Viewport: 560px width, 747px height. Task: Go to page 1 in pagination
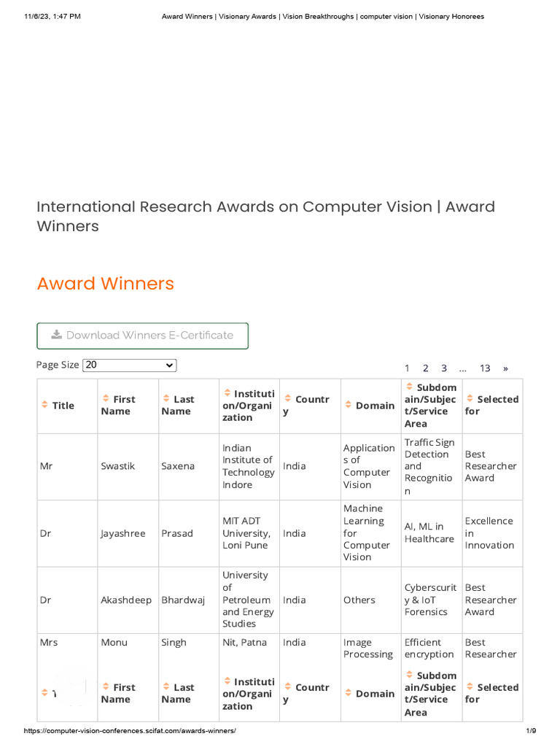click(407, 368)
